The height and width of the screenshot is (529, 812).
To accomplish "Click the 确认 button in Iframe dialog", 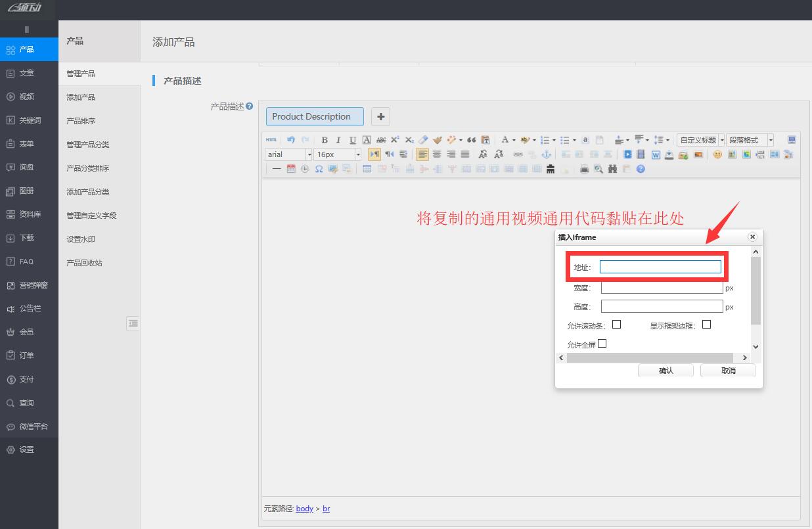I will [x=665, y=371].
